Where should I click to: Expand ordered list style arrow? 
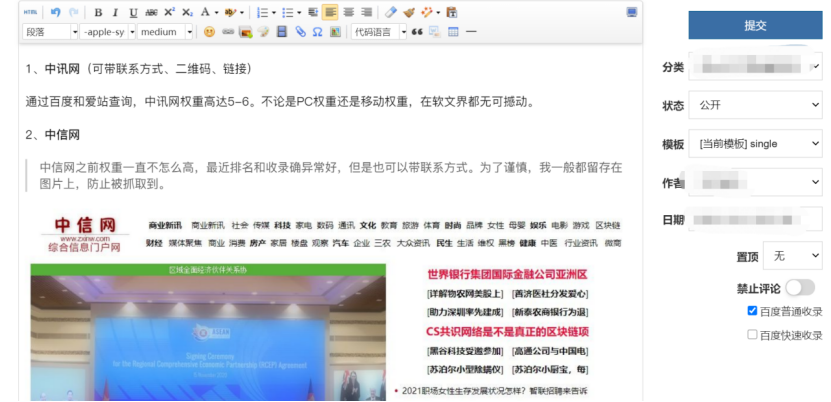(274, 12)
